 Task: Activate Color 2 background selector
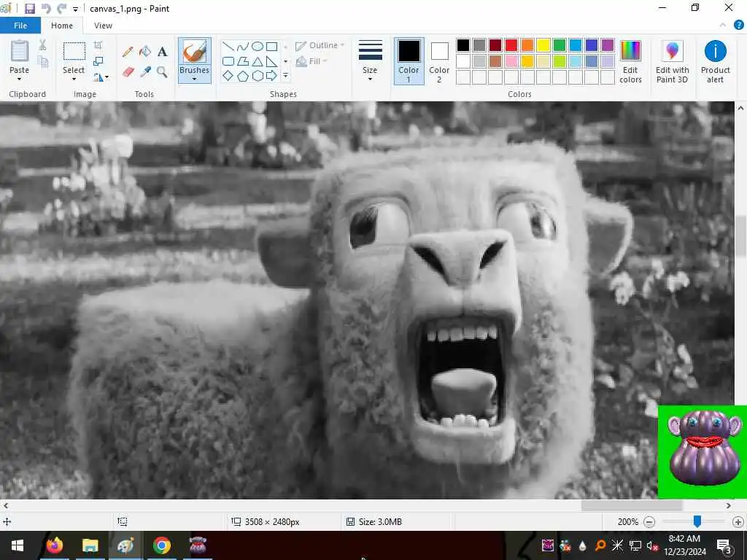click(439, 62)
